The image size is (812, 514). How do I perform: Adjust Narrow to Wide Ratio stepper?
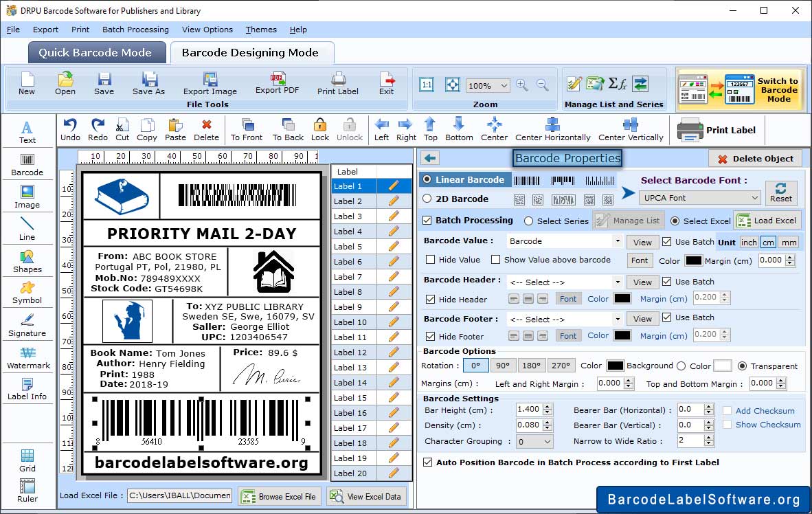[709, 440]
